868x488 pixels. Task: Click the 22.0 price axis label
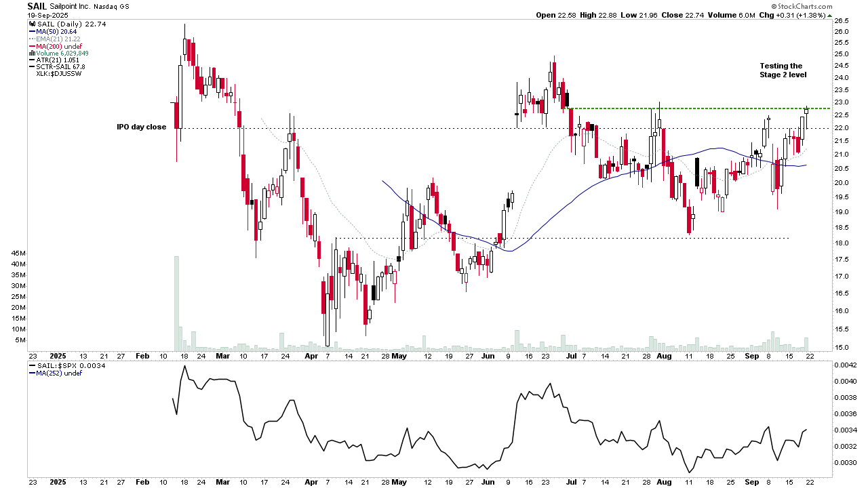coord(842,128)
